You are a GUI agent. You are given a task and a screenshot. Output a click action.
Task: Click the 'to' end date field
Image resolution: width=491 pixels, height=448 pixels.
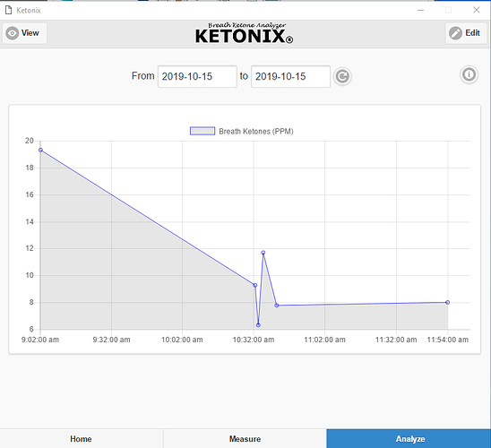point(290,76)
